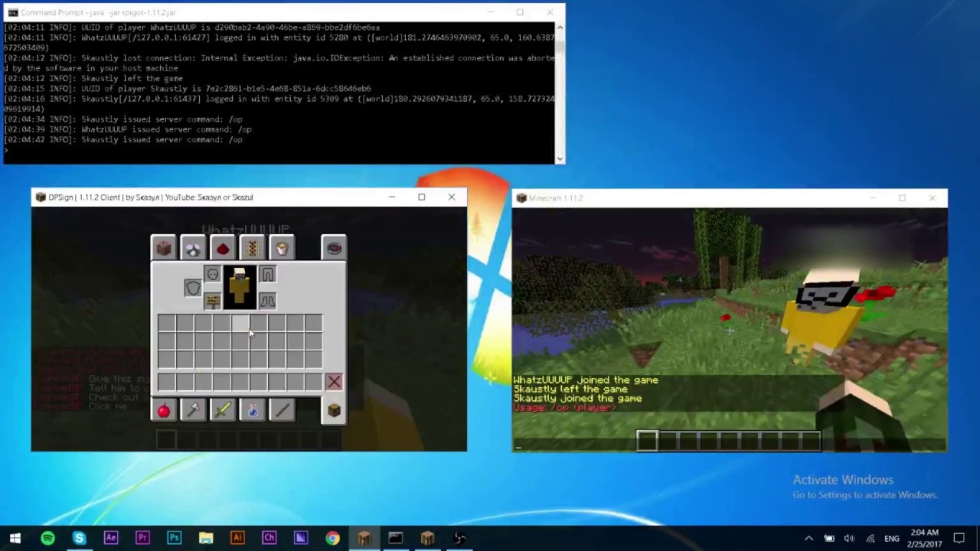Image resolution: width=980 pixels, height=551 pixels.
Task: Open the Transportation rail tab
Action: click(x=252, y=247)
